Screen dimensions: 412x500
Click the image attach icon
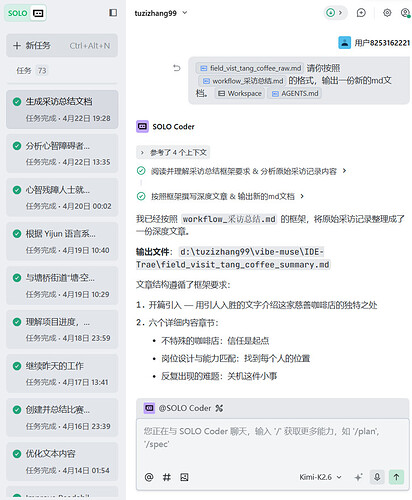click(x=184, y=477)
